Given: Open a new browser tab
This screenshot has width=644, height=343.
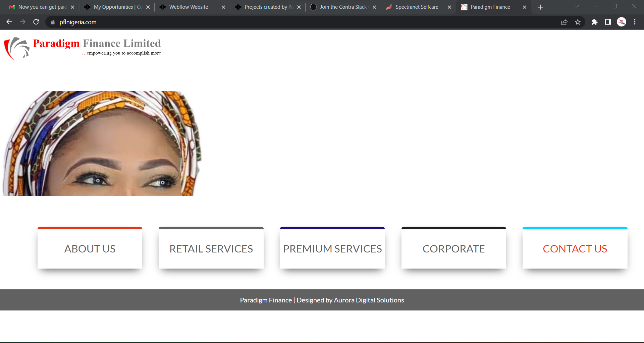Looking at the screenshot, I should 540,7.
